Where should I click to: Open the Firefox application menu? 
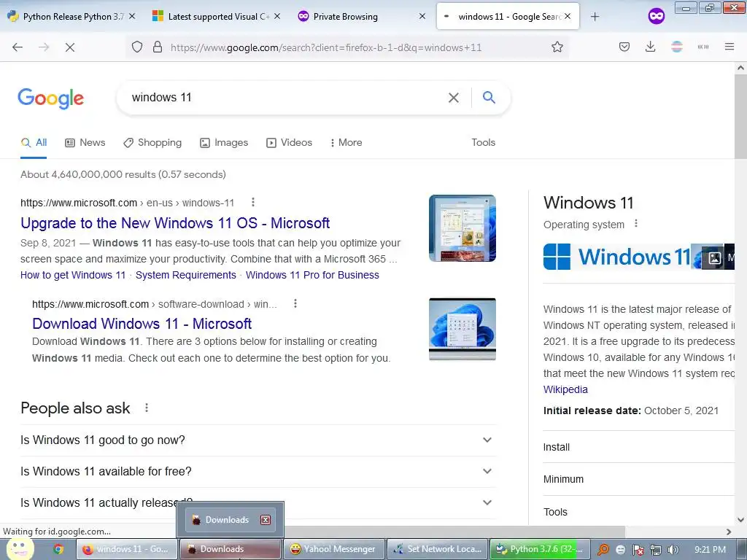click(x=729, y=47)
